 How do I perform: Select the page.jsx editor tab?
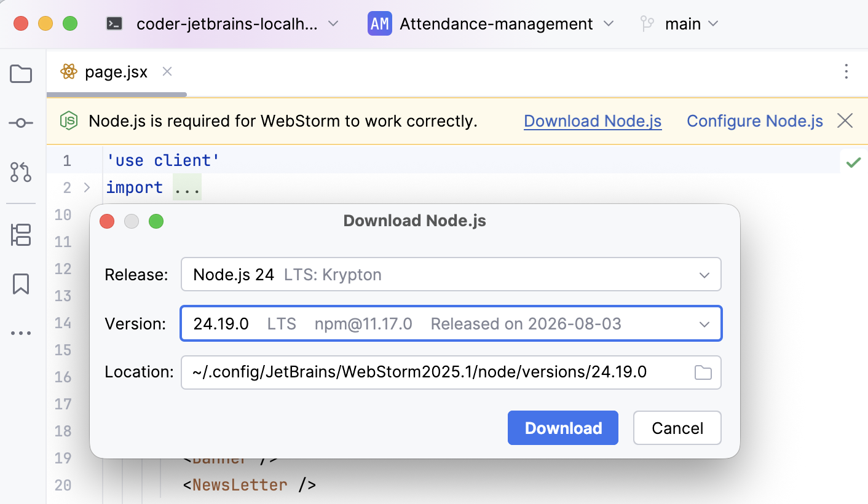[x=116, y=72]
